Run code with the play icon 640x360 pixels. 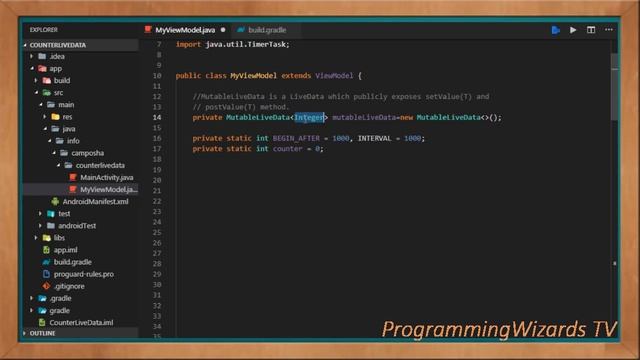(x=573, y=30)
